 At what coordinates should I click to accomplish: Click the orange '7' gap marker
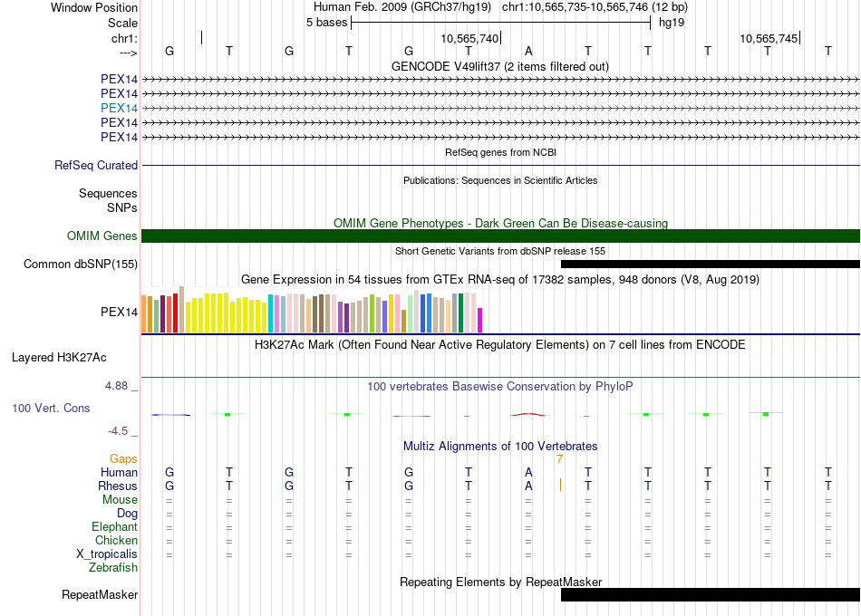coord(559,459)
